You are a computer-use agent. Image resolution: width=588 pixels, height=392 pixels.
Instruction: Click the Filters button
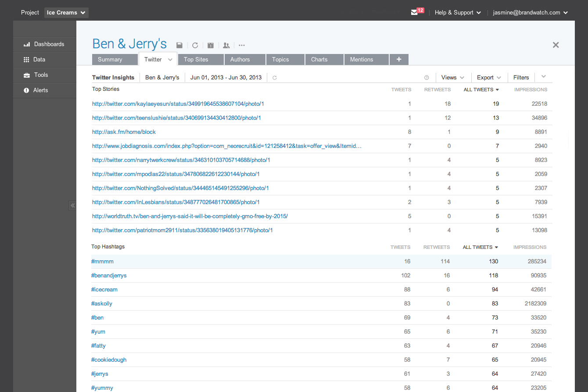(x=521, y=77)
